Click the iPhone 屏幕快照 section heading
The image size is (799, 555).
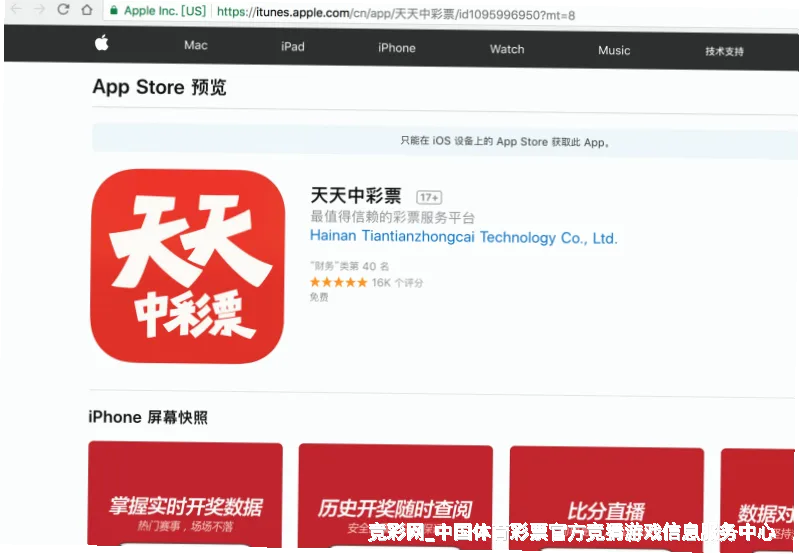[x=148, y=417]
